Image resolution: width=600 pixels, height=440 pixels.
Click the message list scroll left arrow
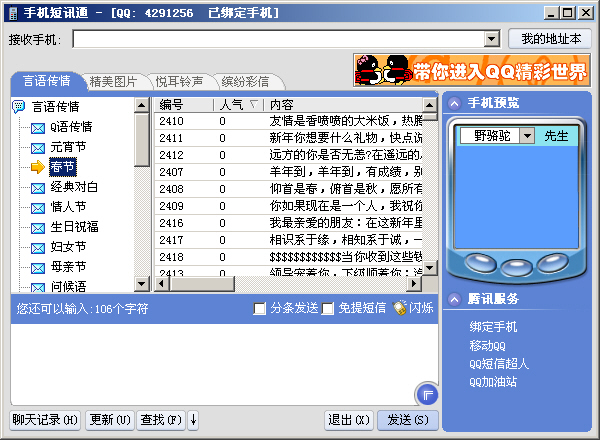(x=161, y=284)
